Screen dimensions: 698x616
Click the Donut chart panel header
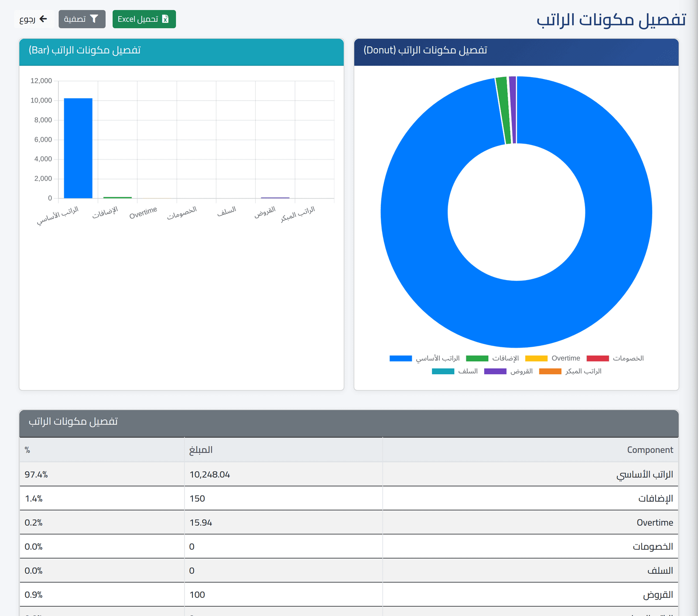click(517, 52)
